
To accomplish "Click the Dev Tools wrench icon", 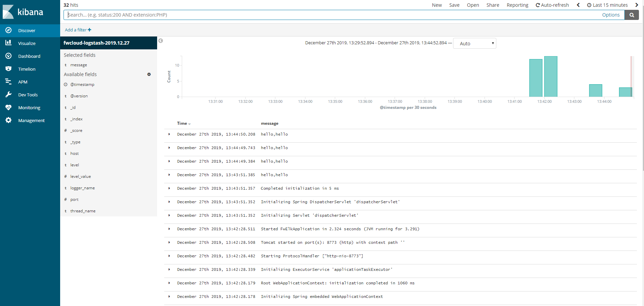I will coord(8,95).
